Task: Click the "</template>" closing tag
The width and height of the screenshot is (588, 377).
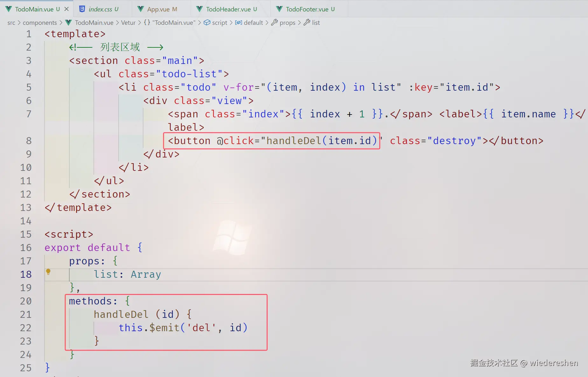Action: coord(78,207)
